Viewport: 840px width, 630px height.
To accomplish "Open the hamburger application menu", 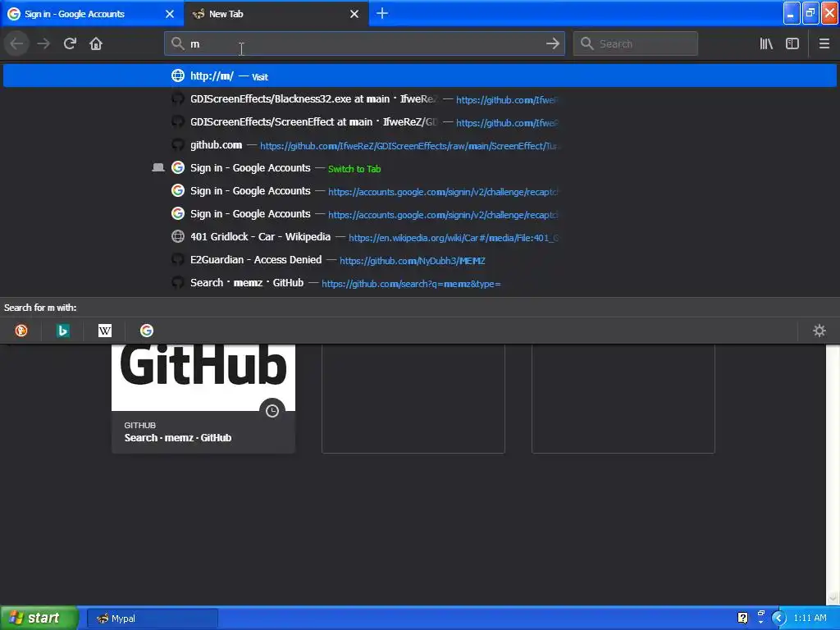I will 824,43.
